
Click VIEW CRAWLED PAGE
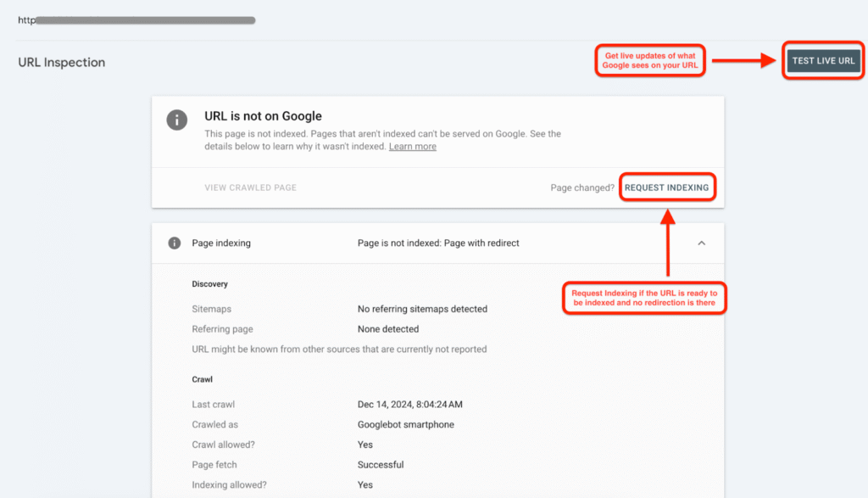click(250, 187)
